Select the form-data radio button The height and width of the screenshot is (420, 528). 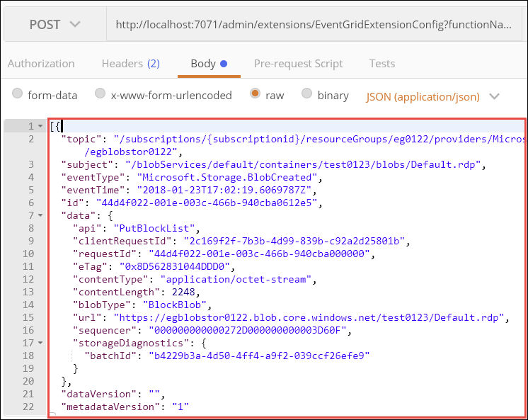(x=17, y=93)
